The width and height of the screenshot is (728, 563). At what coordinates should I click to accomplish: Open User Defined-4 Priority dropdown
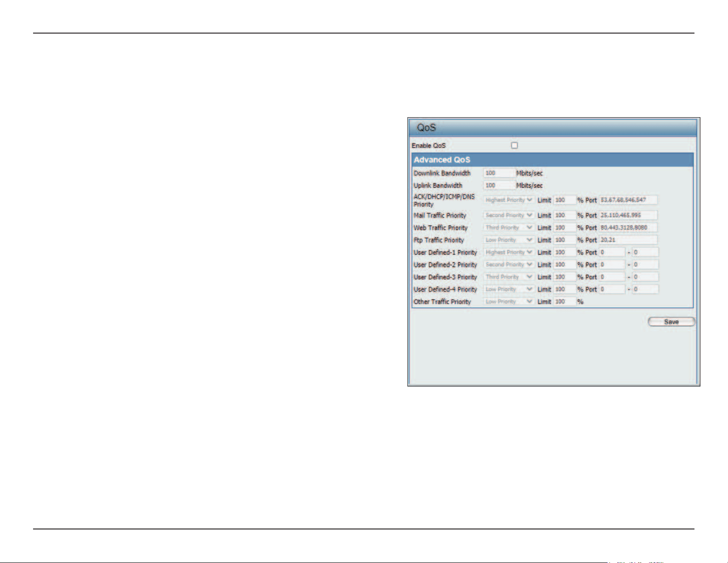click(509, 290)
